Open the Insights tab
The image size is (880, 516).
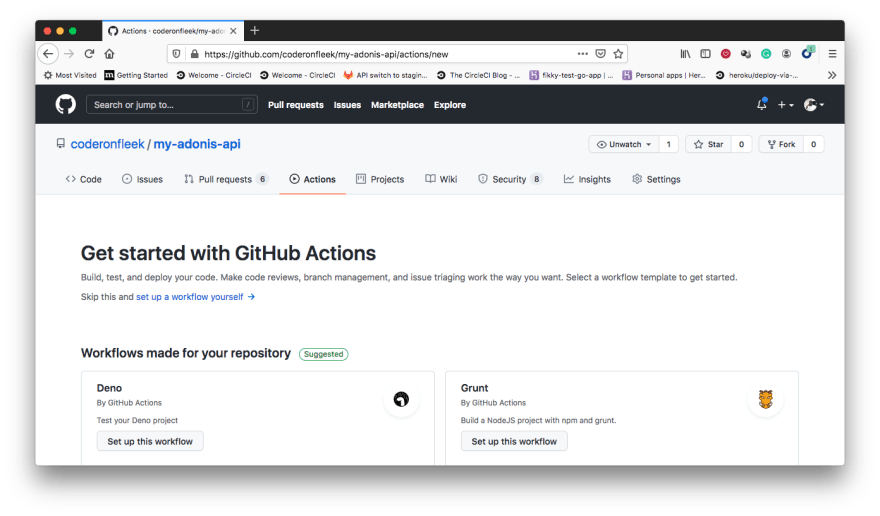point(587,179)
